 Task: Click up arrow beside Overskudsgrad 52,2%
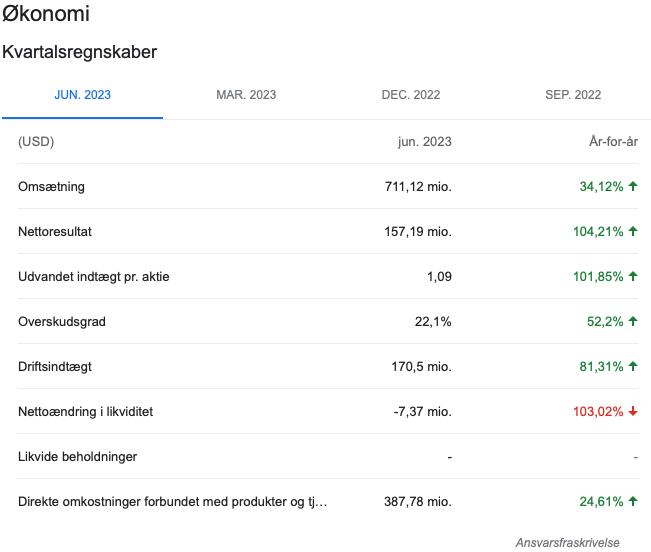(x=633, y=321)
